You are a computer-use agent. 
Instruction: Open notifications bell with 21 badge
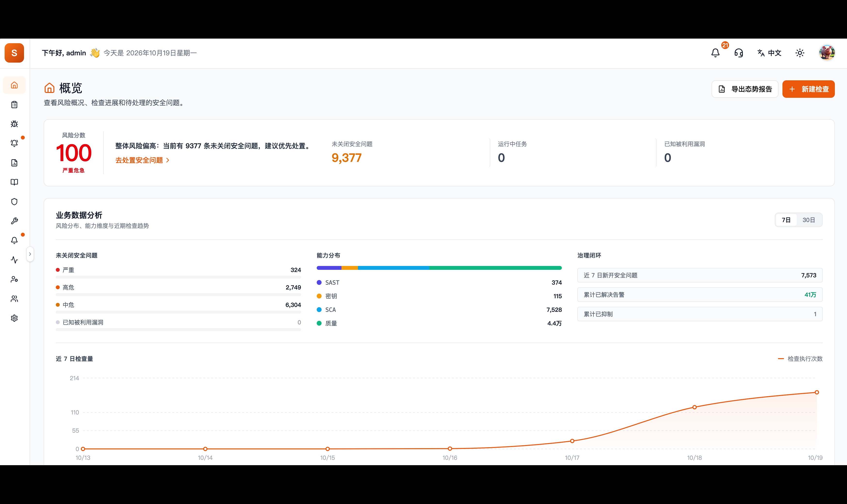pyautogui.click(x=715, y=53)
